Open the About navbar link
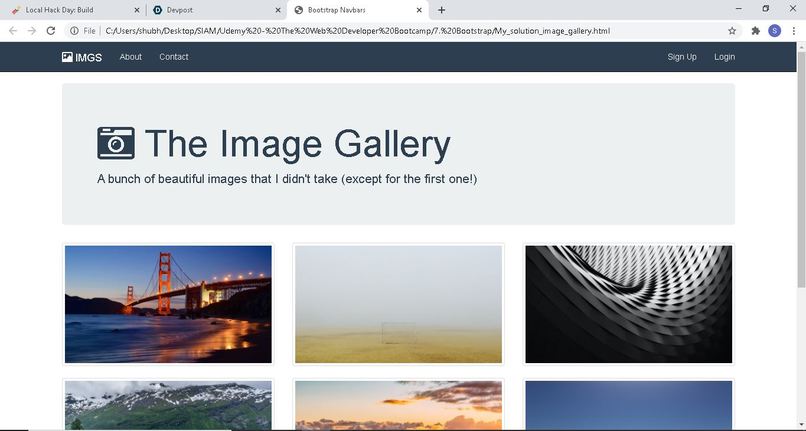 click(x=131, y=57)
